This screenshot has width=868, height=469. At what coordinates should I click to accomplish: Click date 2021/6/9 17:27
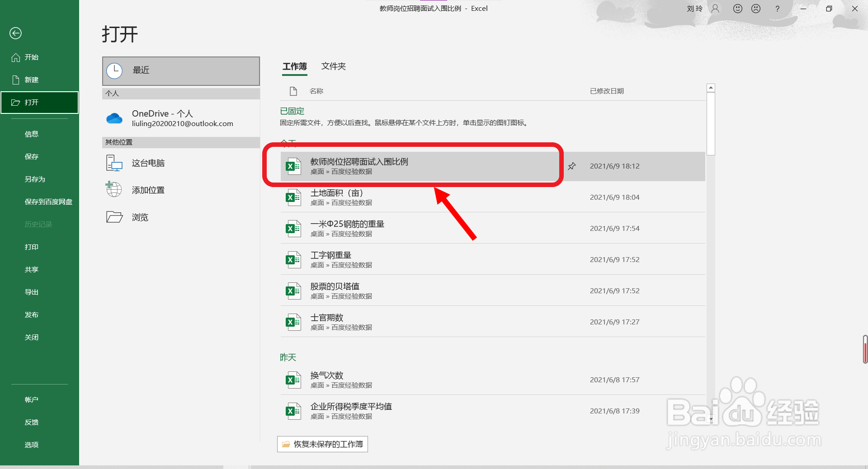click(x=614, y=322)
